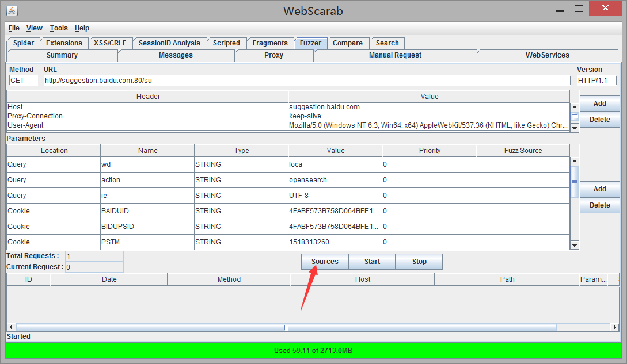Open the Help menu
The width and height of the screenshot is (627, 364).
tap(82, 28)
